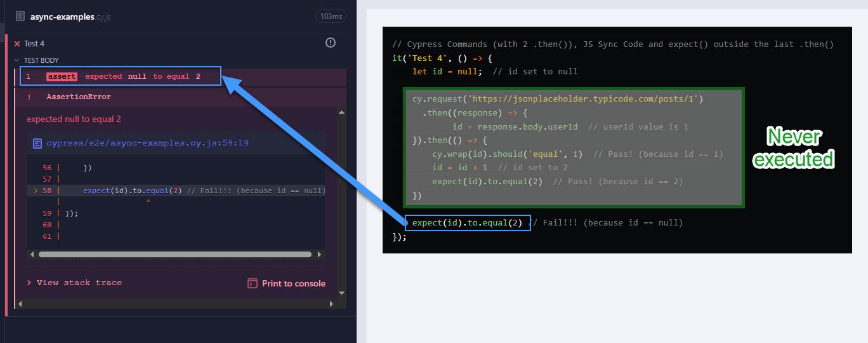868x343 pixels.
Task: Click the 103ms duration badge
Action: [331, 16]
